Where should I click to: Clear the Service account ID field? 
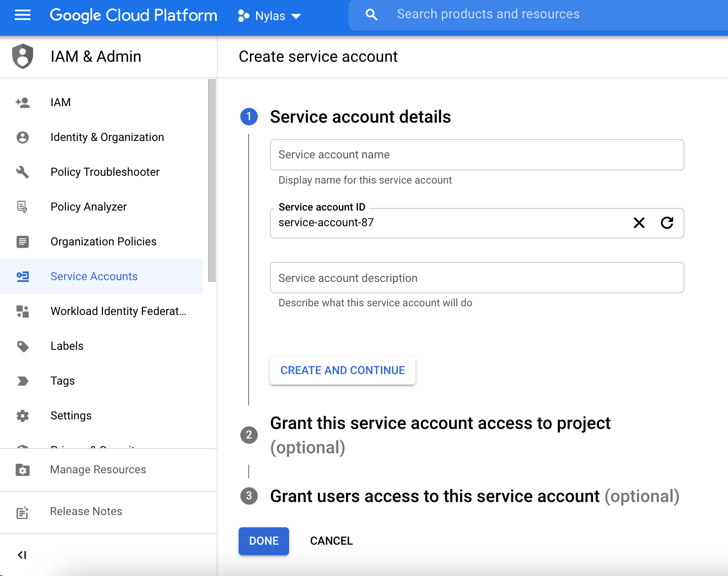(x=639, y=223)
